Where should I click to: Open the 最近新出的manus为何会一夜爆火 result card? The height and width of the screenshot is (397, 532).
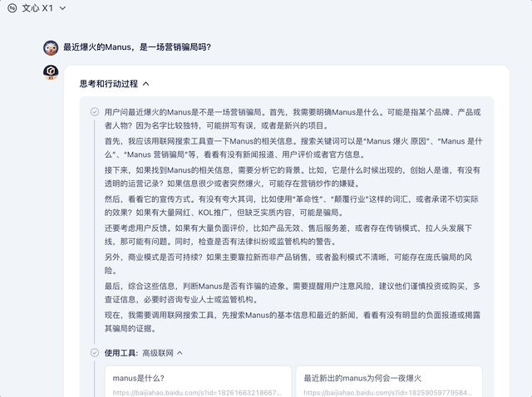tap(389, 381)
